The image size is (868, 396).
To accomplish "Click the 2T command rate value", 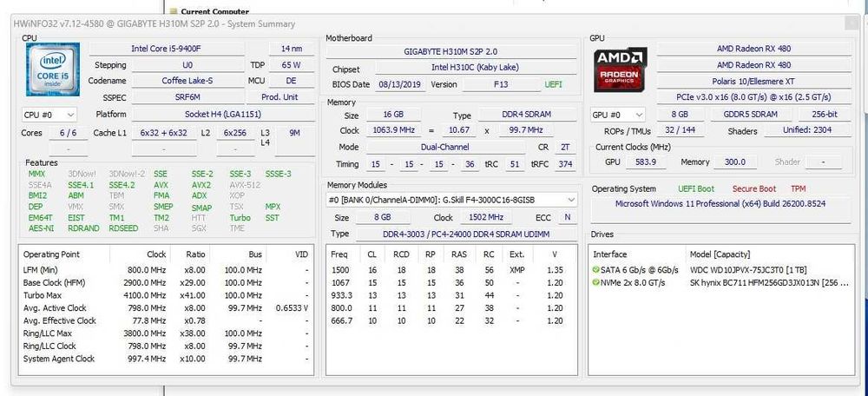I will click(564, 148).
